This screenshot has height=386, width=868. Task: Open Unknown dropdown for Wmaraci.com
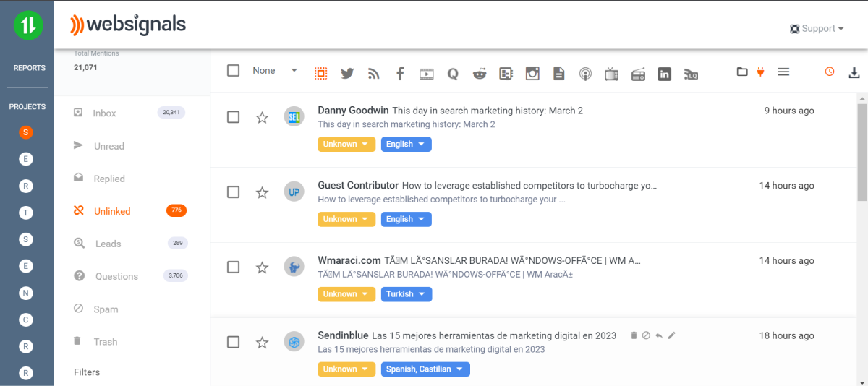point(346,294)
